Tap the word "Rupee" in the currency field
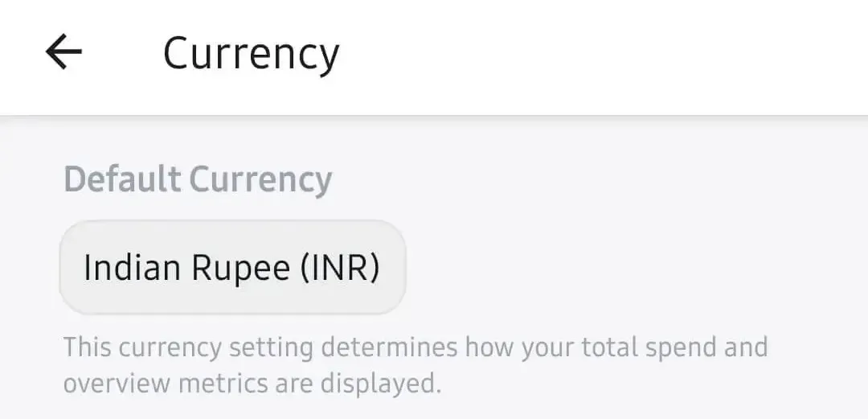 [x=240, y=269]
